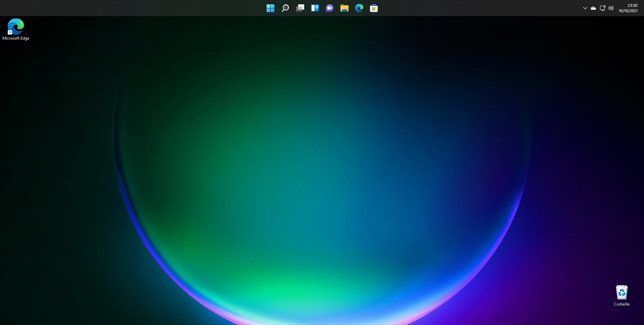Open network status in the system tray

coord(602,8)
